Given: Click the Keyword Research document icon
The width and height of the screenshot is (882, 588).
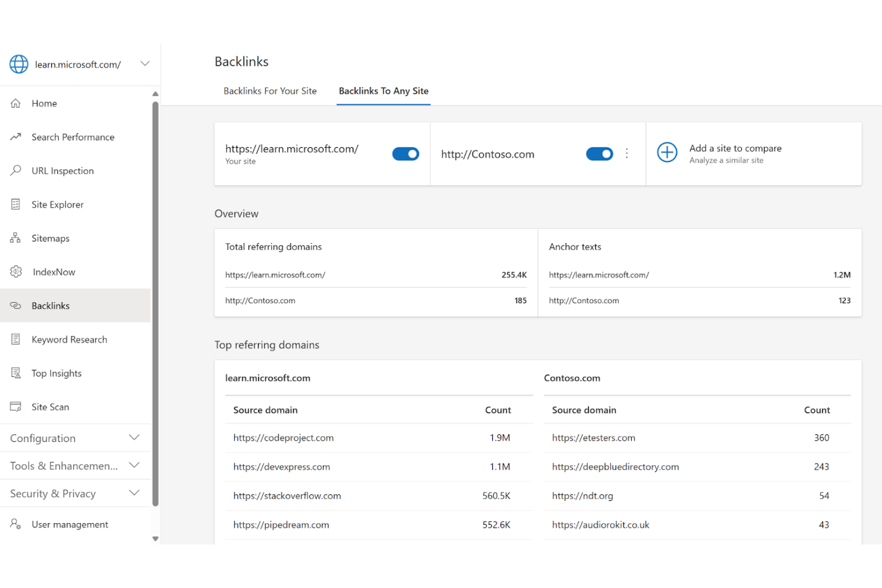Looking at the screenshot, I should 16,340.
